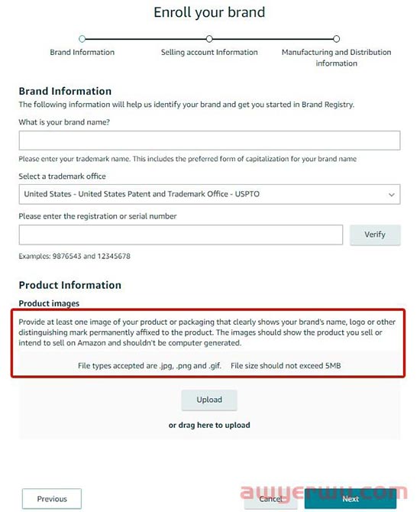Click the Brand Information step circle

pyautogui.click(x=82, y=39)
